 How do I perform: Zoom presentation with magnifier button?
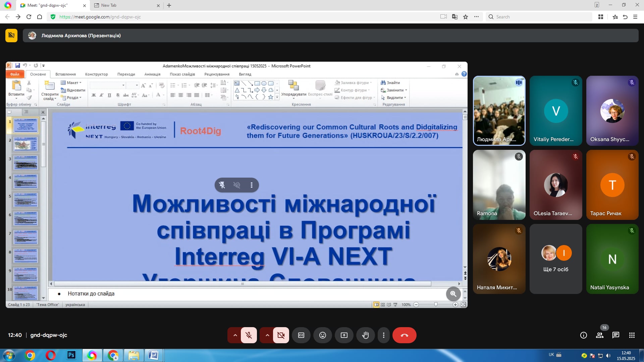click(x=453, y=294)
